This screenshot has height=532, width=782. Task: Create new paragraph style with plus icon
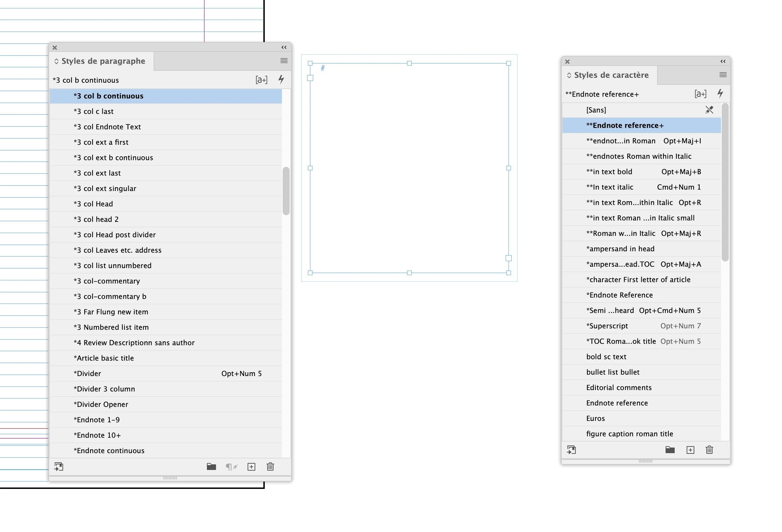tap(251, 466)
